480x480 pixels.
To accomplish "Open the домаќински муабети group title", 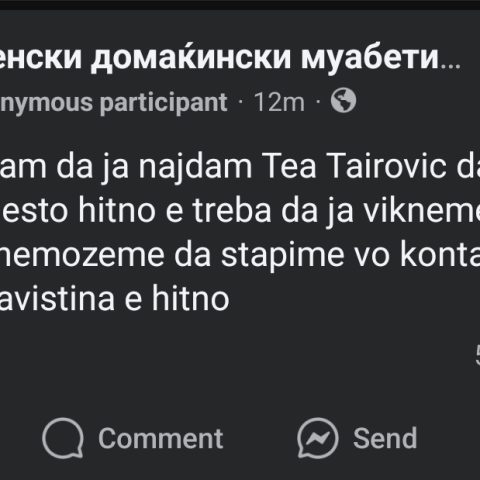I will coord(230,57).
